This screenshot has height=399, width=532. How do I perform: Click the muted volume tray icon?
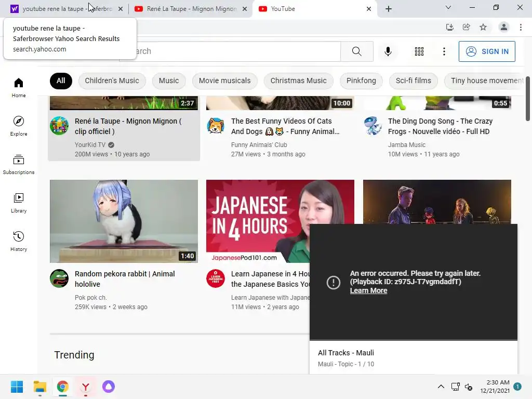point(469,387)
